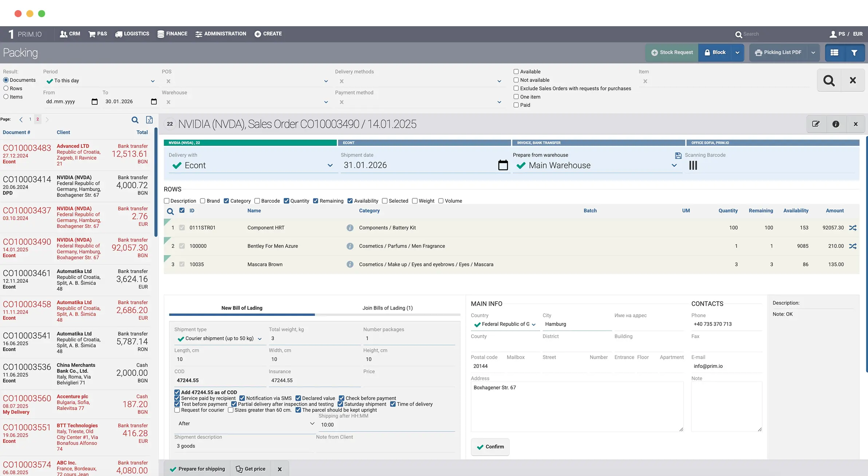
Task: Click the Get price button
Action: (x=250, y=469)
